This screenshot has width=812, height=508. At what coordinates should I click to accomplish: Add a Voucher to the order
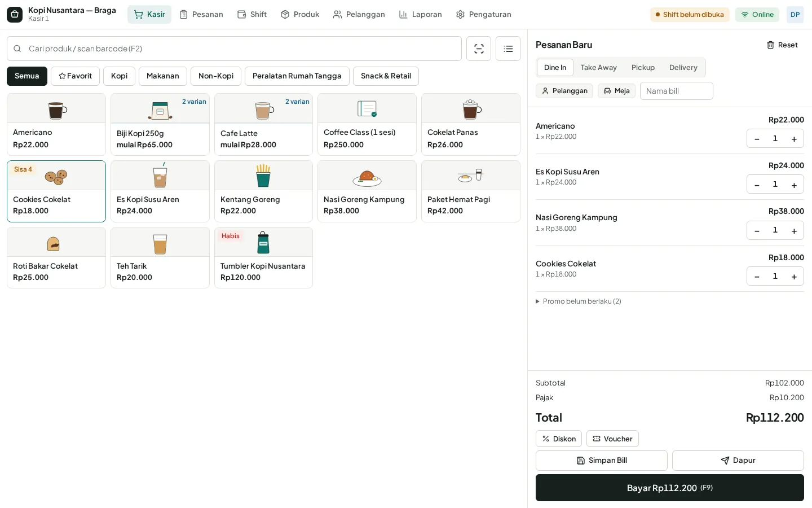[x=612, y=439]
